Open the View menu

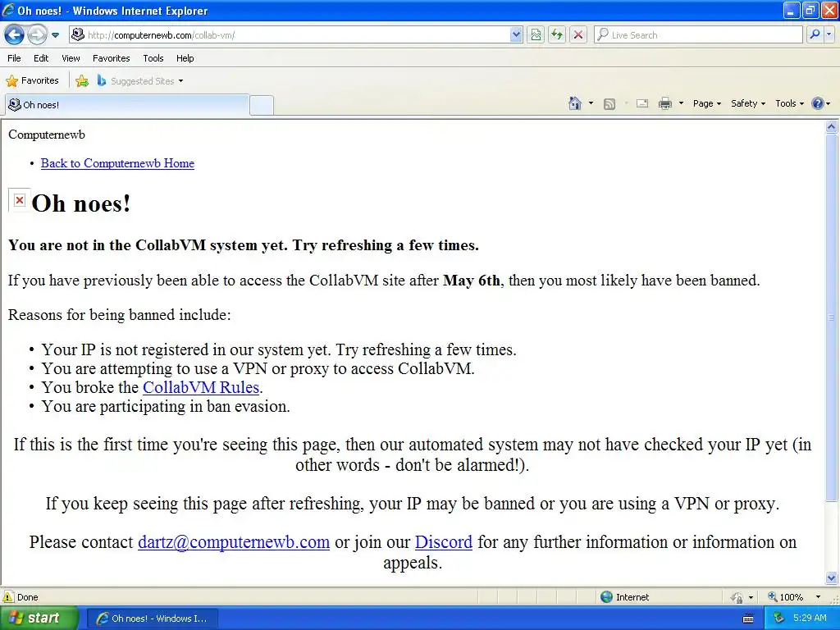tap(71, 58)
